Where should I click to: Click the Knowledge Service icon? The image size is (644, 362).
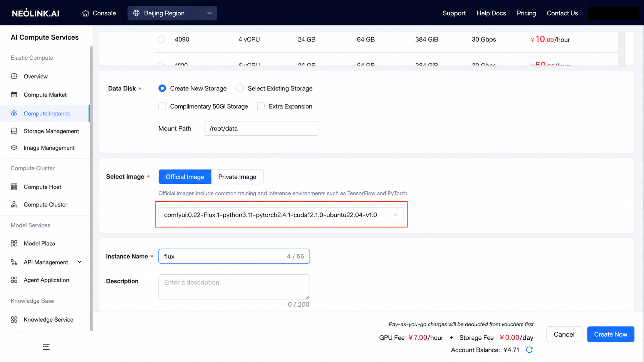pos(14,319)
